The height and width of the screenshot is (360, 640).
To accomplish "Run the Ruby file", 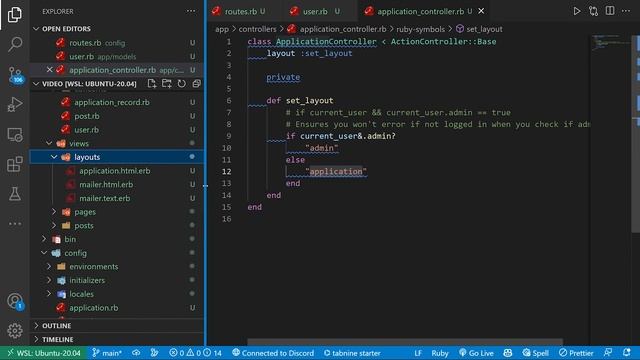I will 577,11.
